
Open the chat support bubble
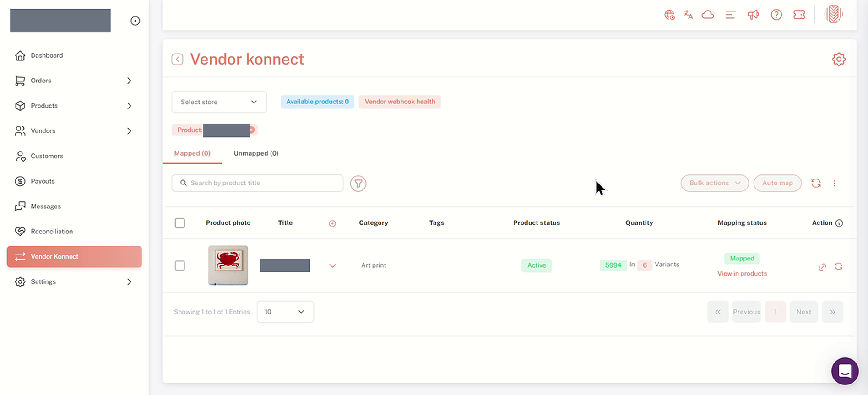coord(845,371)
